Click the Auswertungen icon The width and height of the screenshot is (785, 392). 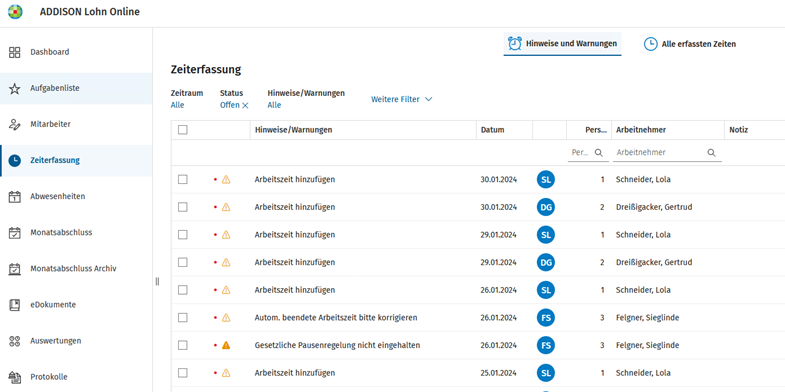point(15,341)
